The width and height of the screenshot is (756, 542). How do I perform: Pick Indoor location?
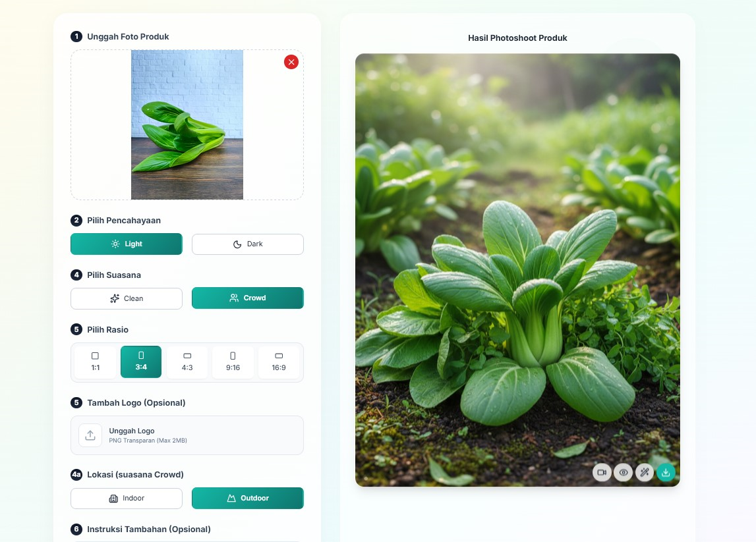(x=127, y=498)
